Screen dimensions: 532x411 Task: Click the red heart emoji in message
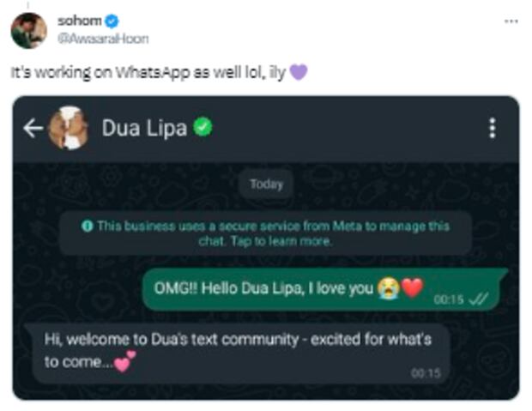(412, 287)
